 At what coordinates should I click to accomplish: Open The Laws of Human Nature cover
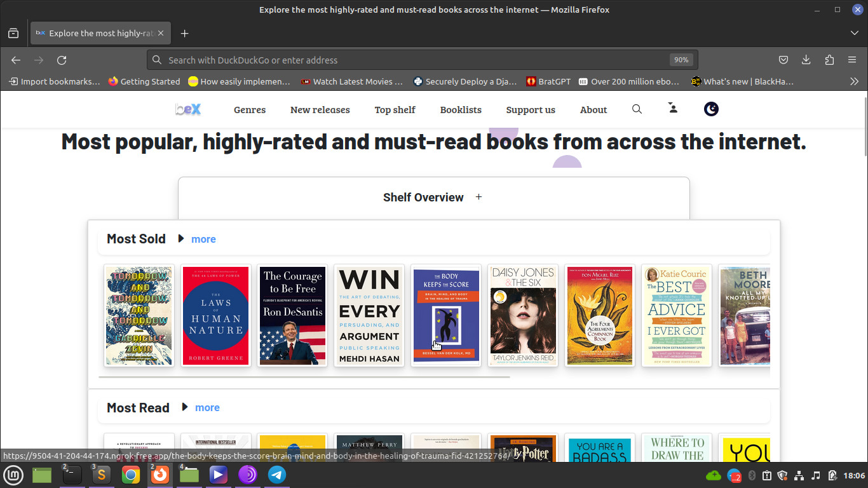click(216, 316)
